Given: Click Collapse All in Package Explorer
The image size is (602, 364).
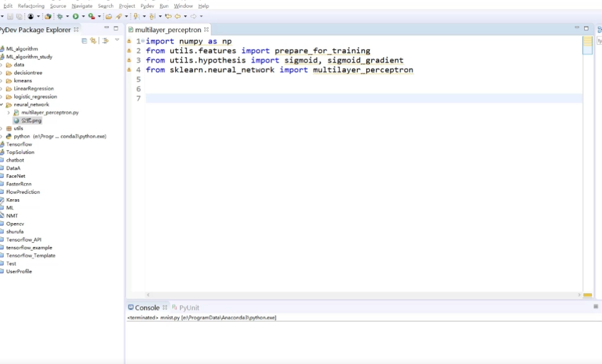Looking at the screenshot, I should coord(84,41).
